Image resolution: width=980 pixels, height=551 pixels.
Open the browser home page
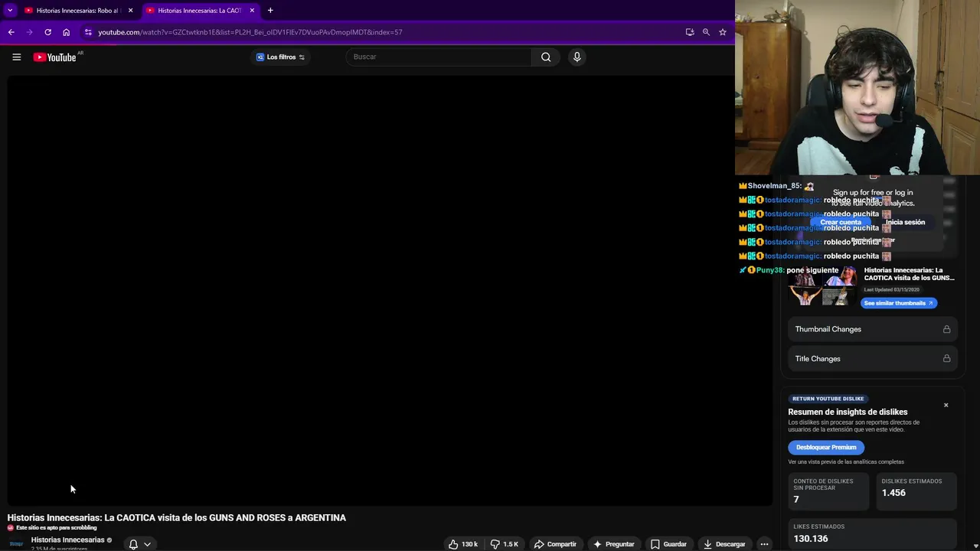click(66, 32)
